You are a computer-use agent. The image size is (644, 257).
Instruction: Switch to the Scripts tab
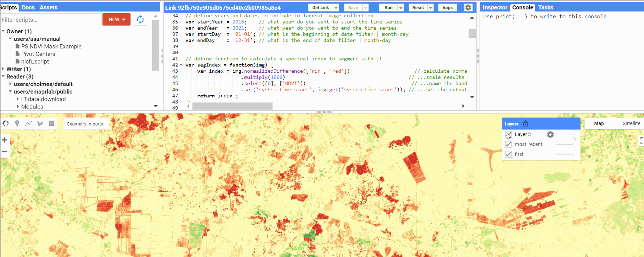click(x=8, y=8)
